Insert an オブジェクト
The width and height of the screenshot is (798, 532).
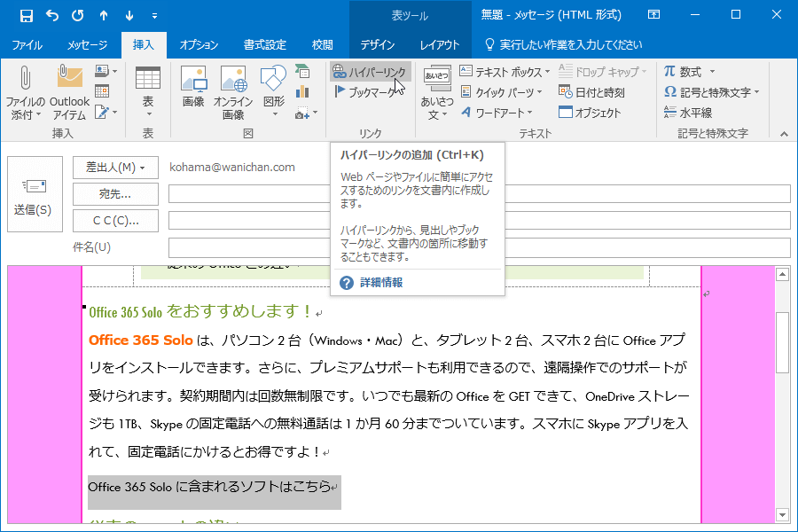point(590,113)
